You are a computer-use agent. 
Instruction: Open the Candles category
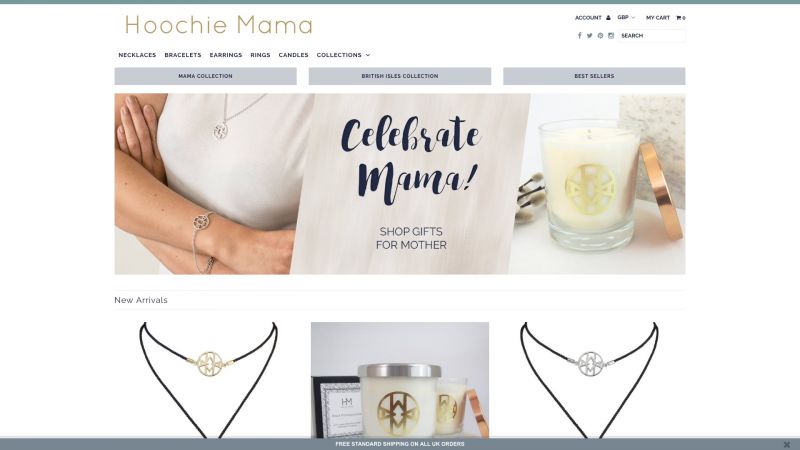[293, 55]
